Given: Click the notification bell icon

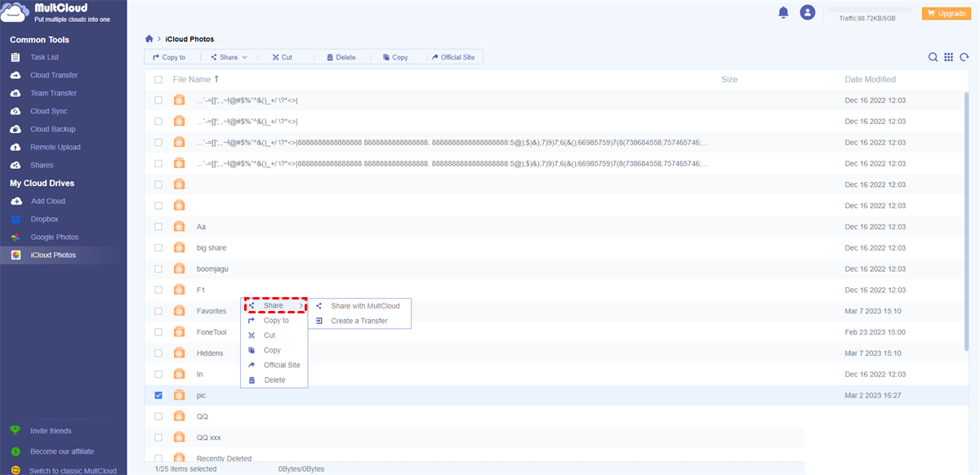Looking at the screenshot, I should [x=784, y=12].
